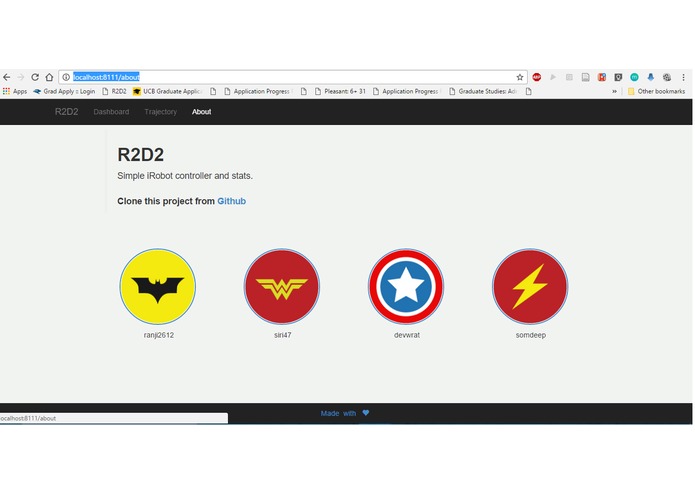Click the username ranji2612
Screen dimensions: 695x494
click(159, 335)
